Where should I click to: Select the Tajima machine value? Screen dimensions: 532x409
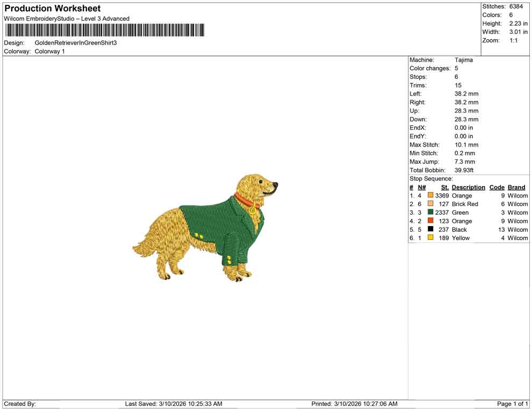click(x=464, y=60)
